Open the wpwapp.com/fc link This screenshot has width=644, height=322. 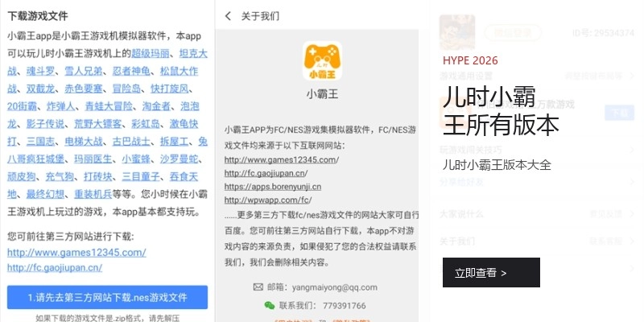[268, 200]
